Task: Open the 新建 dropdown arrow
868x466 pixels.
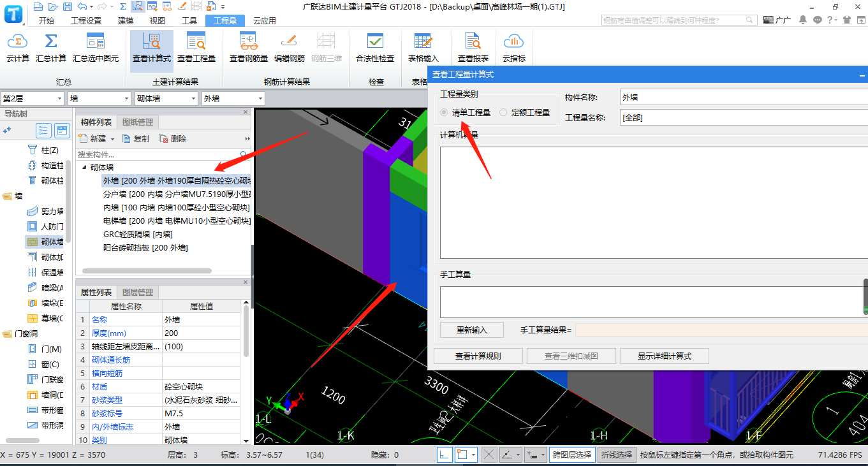Action: [x=113, y=139]
